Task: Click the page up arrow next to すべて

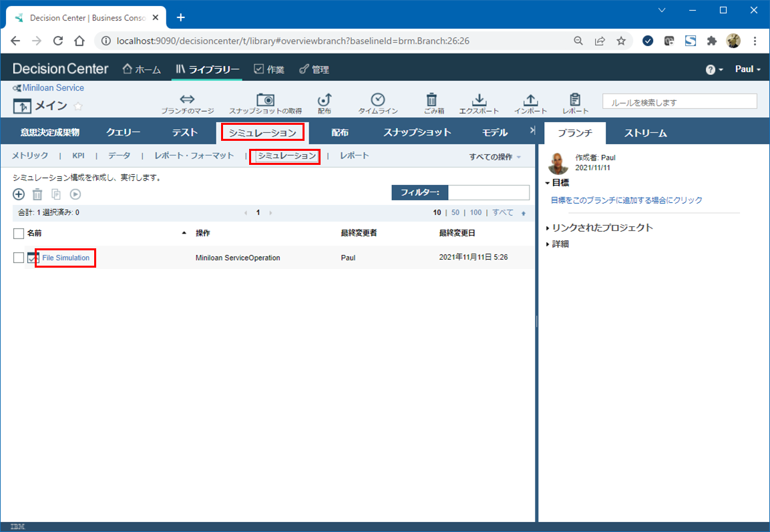Action: 524,213
